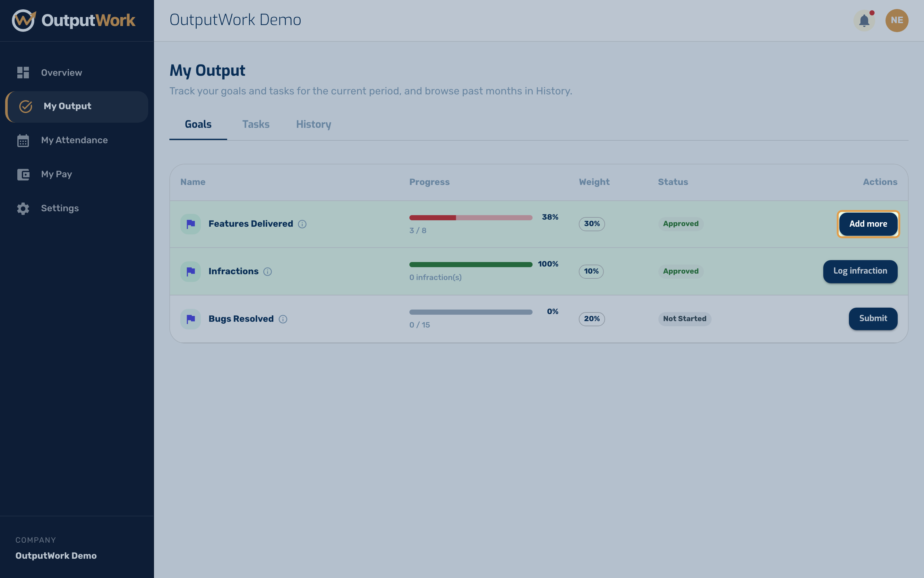Click the Progress column header
Image resolution: width=924 pixels, height=578 pixels.
click(x=430, y=182)
